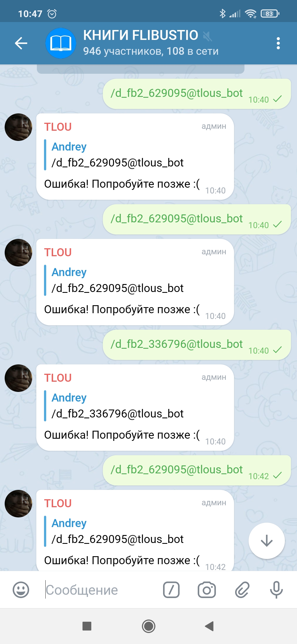Tap the book group avatar icon
This screenshot has height=644, width=297.
tap(61, 43)
